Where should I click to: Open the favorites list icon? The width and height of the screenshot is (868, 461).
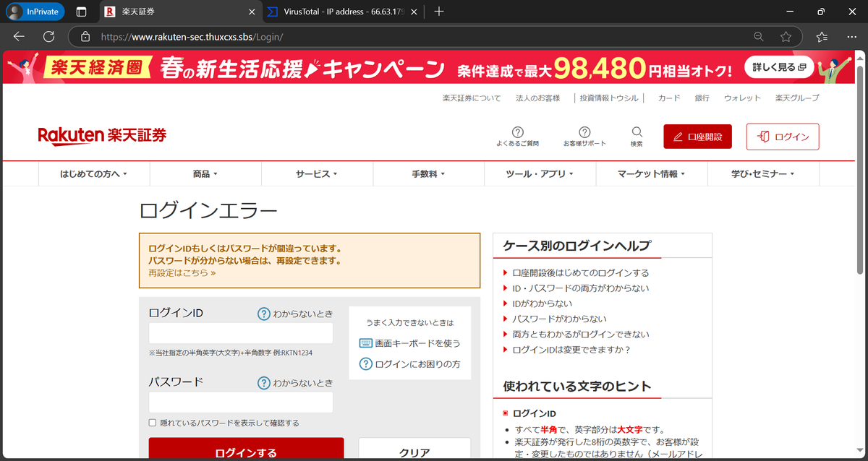(822, 36)
